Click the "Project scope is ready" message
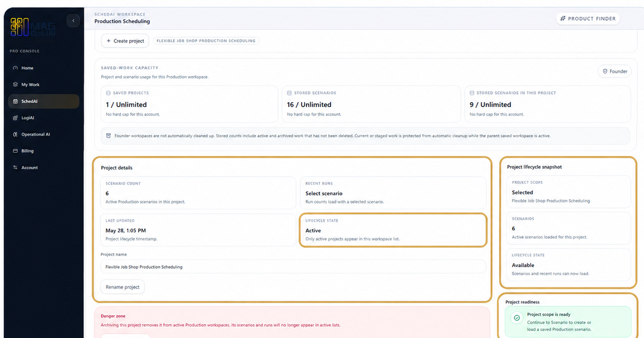 point(549,315)
